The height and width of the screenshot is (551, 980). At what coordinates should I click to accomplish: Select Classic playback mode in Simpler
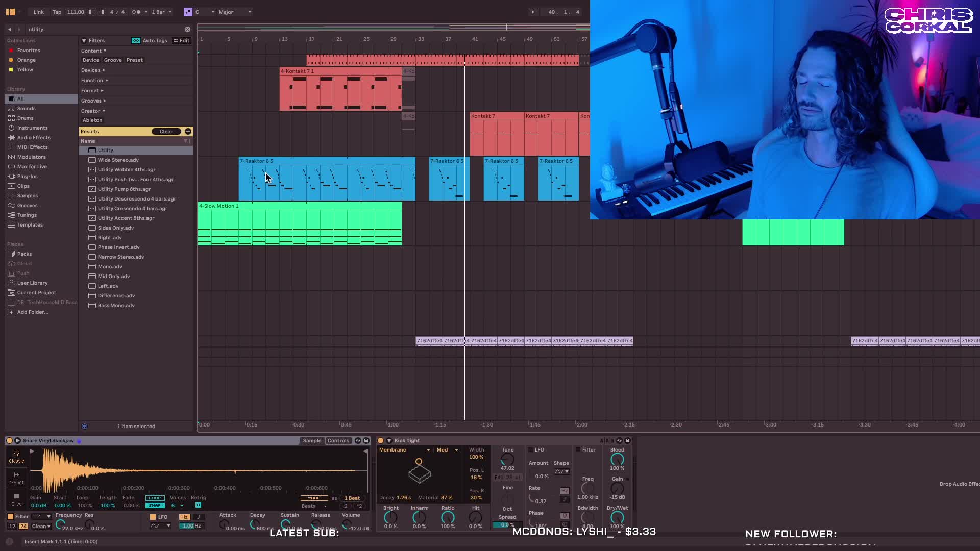[x=16, y=457]
